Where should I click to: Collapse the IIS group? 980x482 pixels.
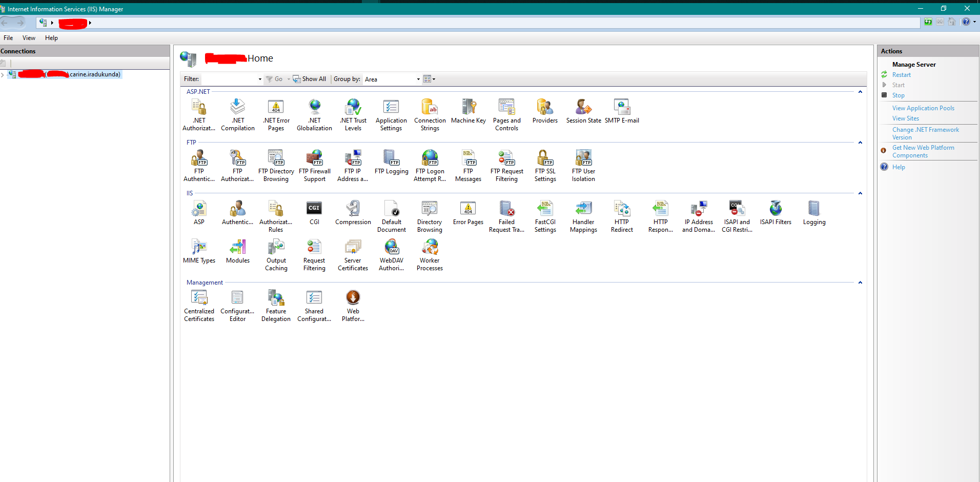[860, 193]
